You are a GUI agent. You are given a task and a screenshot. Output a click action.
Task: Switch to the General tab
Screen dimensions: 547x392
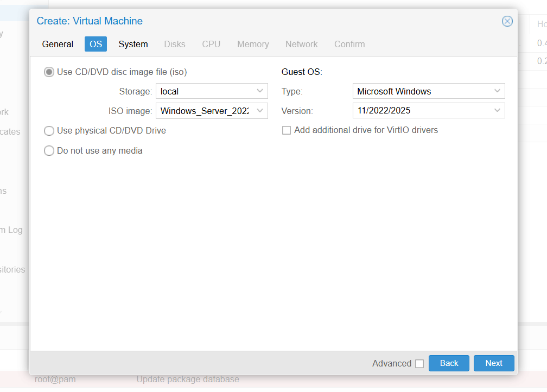[x=58, y=44]
